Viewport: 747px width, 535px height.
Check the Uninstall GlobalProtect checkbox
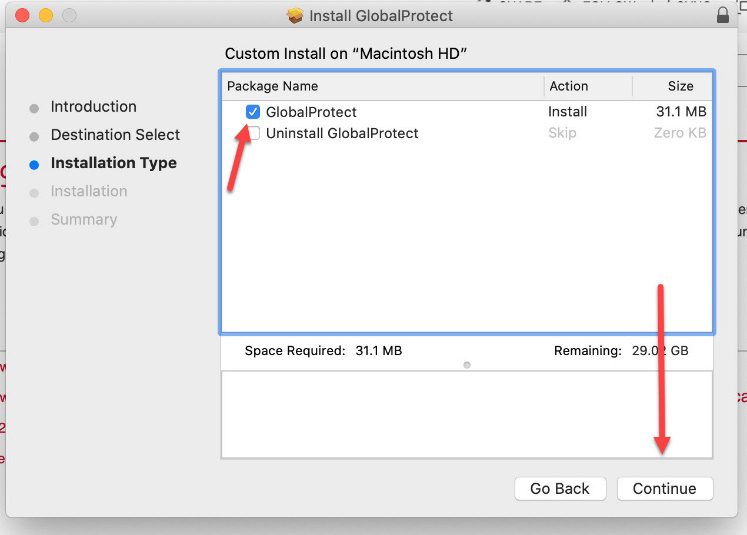[x=253, y=133]
